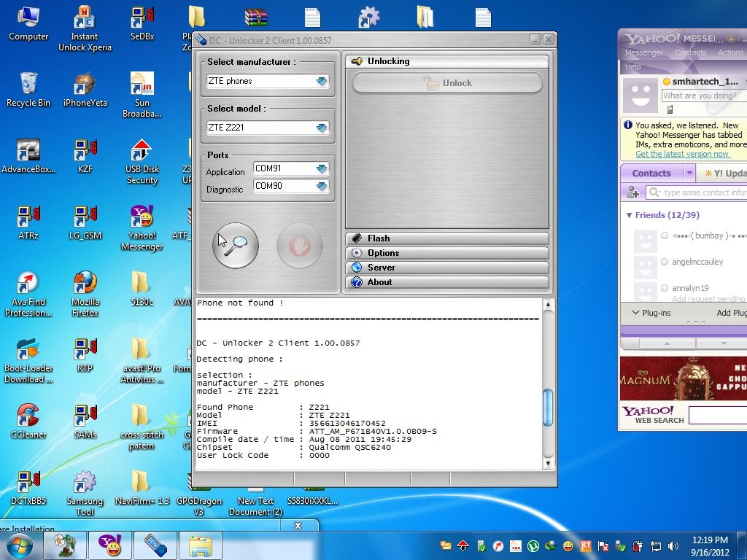Select the LG_GSM desktop shortcut
747x560 pixels.
coord(85,222)
